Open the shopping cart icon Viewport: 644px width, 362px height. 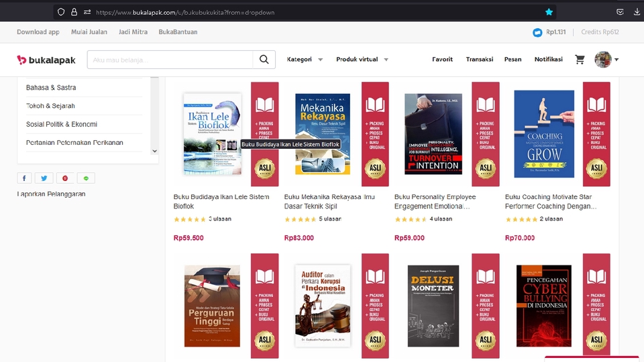580,60
